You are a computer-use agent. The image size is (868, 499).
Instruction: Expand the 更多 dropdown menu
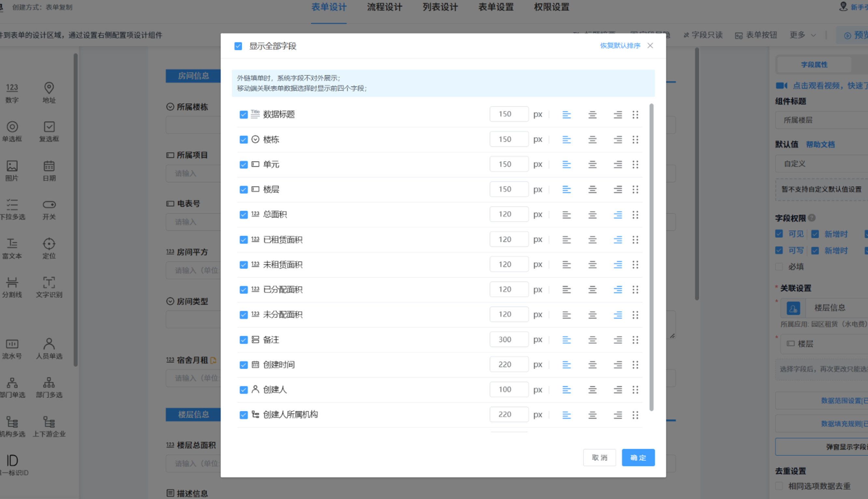[x=803, y=35]
